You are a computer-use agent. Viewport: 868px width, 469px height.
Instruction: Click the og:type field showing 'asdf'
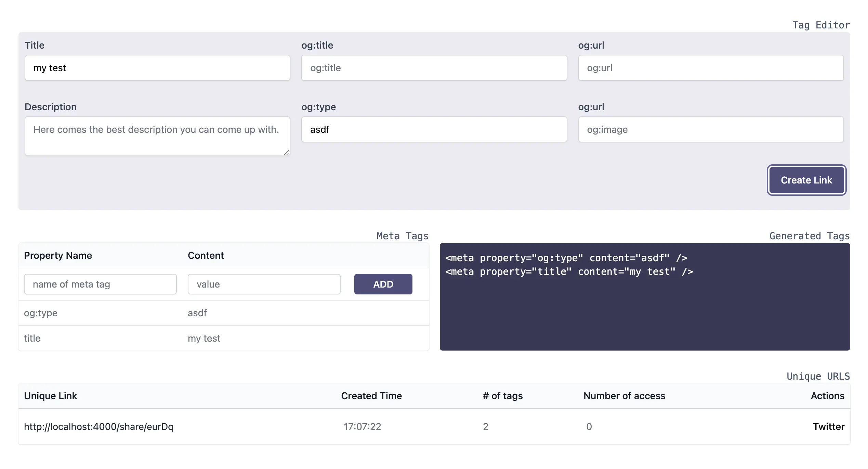[x=434, y=129]
